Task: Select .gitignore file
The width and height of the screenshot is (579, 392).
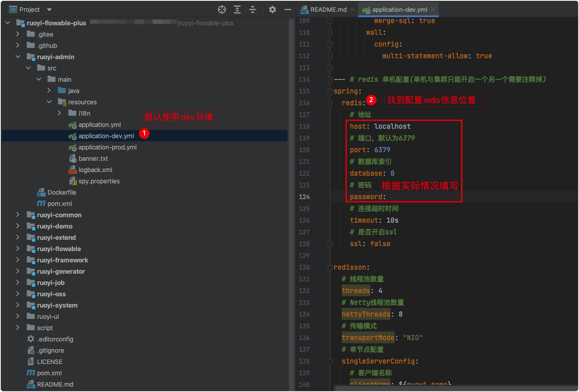Action: pos(51,350)
